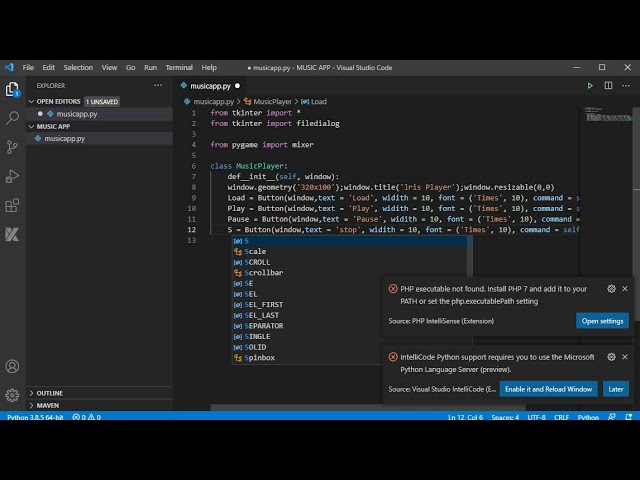Image resolution: width=640 pixels, height=480 pixels.
Task: Open the File menu
Action: (28, 67)
